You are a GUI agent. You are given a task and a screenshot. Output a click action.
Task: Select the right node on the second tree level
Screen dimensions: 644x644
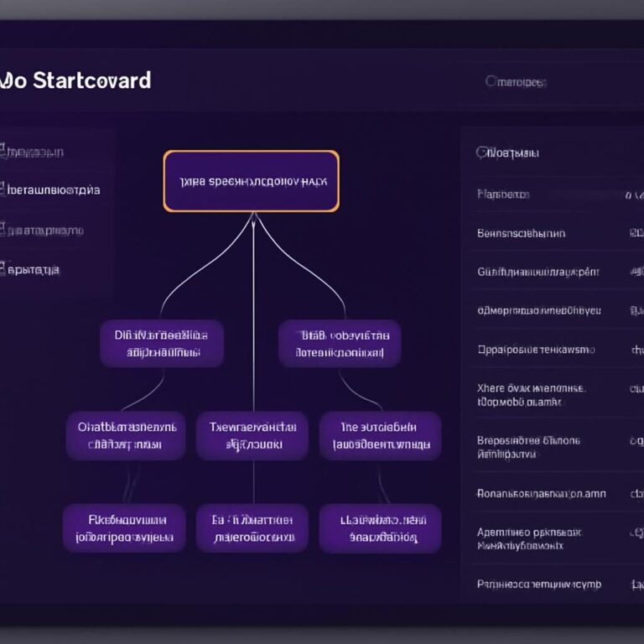340,343
